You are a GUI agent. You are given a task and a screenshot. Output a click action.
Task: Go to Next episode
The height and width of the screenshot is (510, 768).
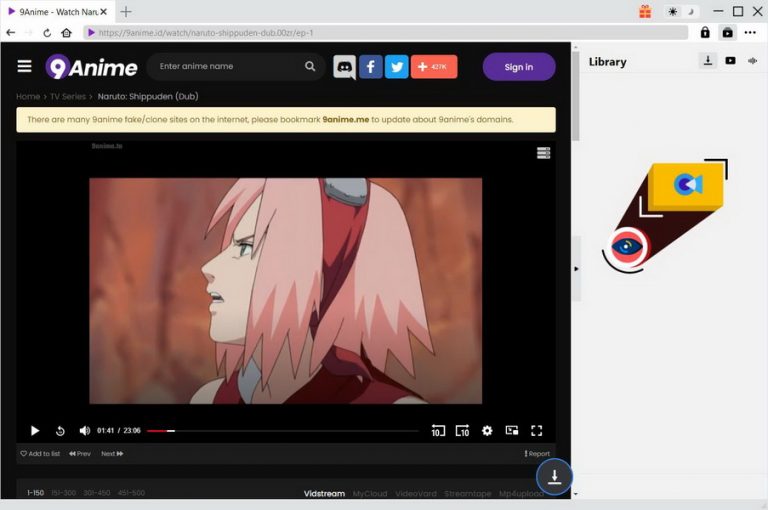(112, 454)
